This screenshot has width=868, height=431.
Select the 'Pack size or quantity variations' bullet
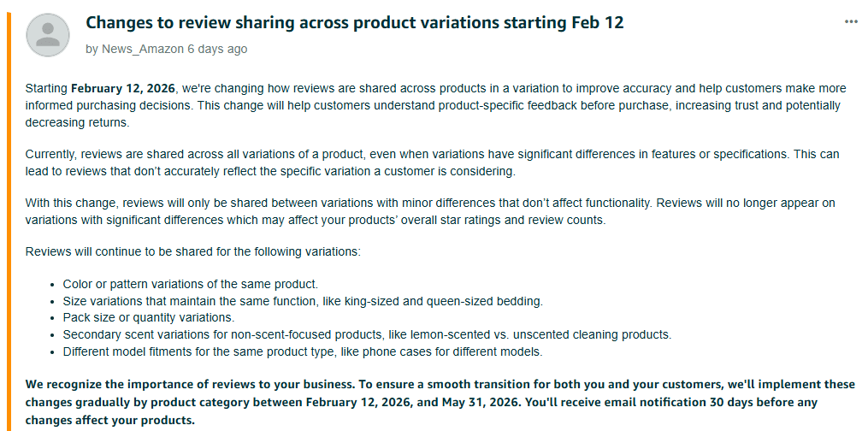tap(148, 317)
